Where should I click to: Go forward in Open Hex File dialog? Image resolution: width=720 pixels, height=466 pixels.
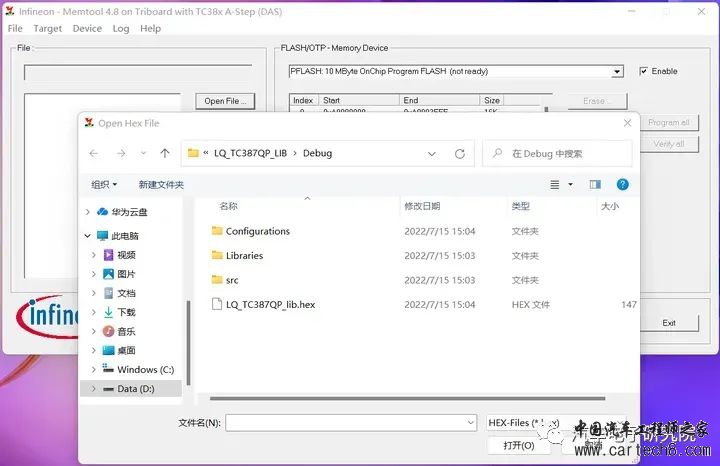coord(121,153)
